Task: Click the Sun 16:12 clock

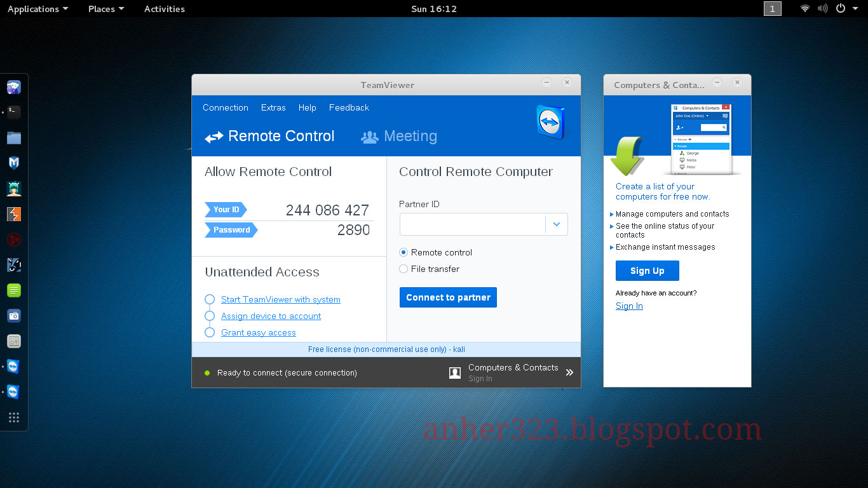Action: pos(434,9)
